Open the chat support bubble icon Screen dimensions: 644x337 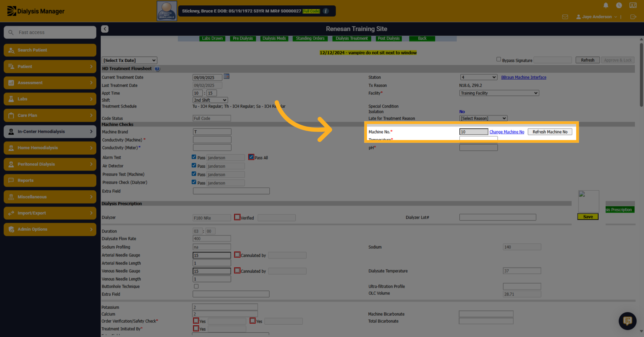(x=627, y=321)
